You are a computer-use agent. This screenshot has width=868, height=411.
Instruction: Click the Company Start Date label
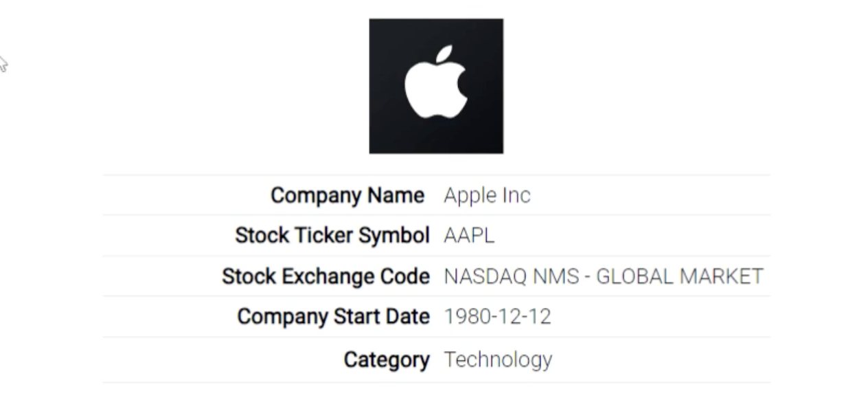tap(333, 317)
